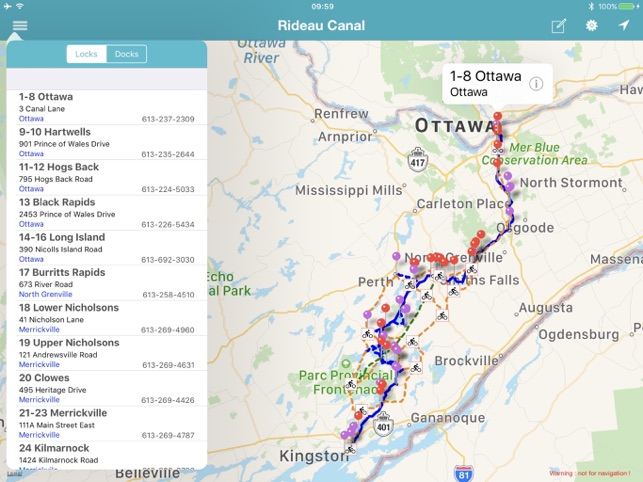Image resolution: width=643 pixels, height=482 pixels.
Task: Tap Highway 401 shield on map
Action: tap(383, 424)
